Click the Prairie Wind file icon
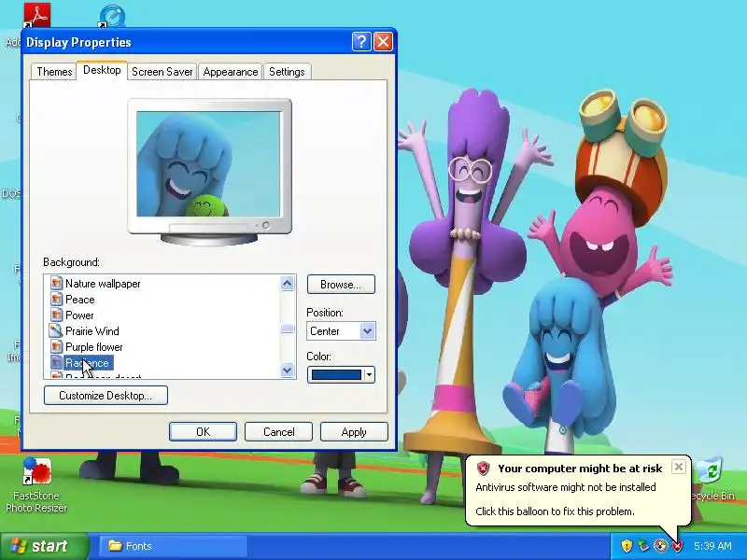The image size is (747, 560). click(56, 330)
